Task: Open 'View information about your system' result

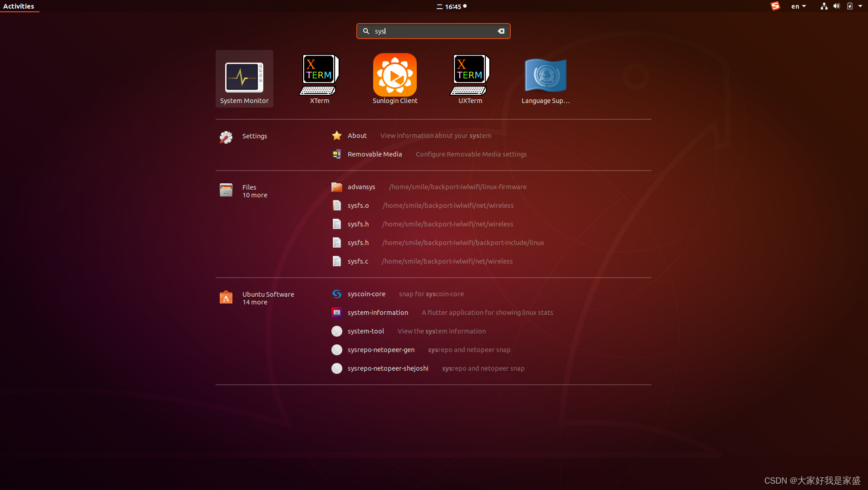Action: (x=436, y=136)
